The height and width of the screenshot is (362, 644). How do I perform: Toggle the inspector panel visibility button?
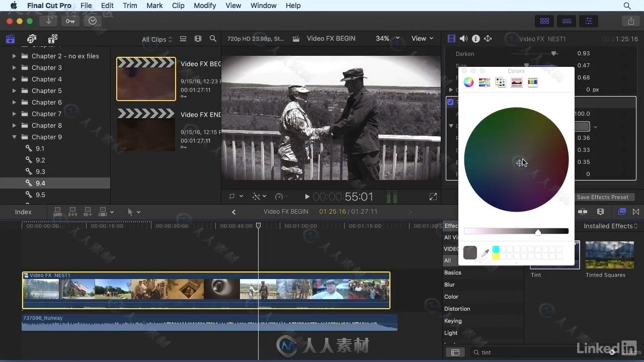click(589, 21)
